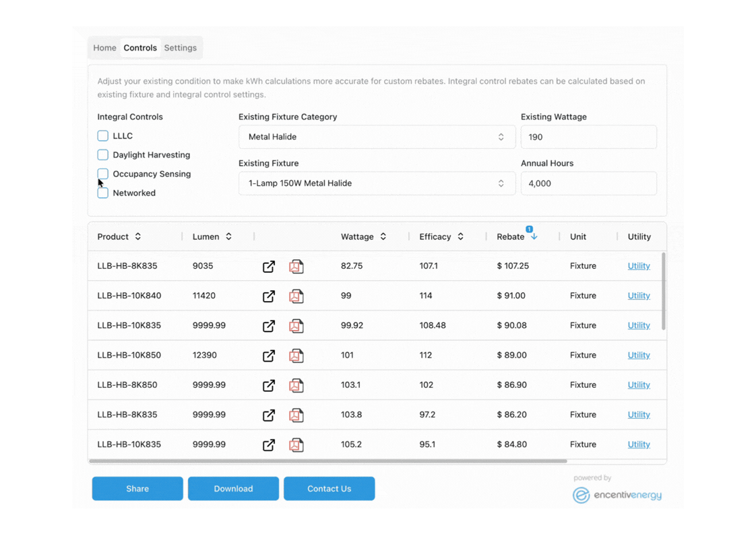Check the Daylight Harvesting option
Screen dimensions: 756x534
coord(102,154)
